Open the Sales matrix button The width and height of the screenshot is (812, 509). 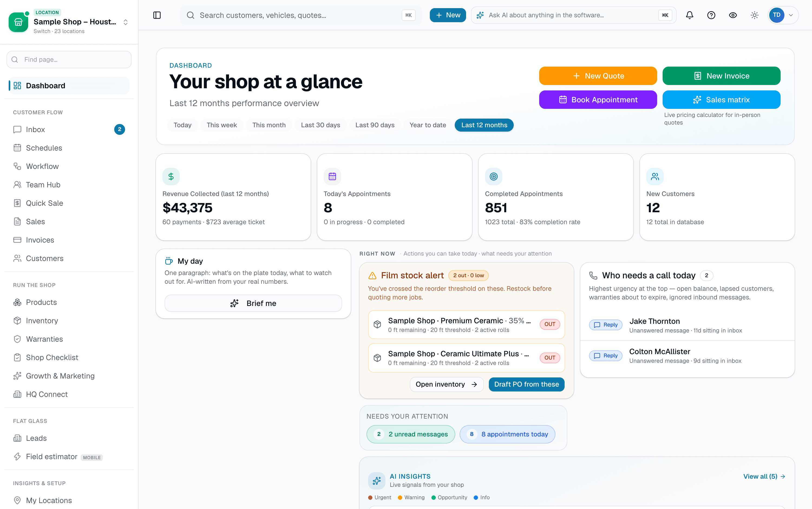pos(721,100)
